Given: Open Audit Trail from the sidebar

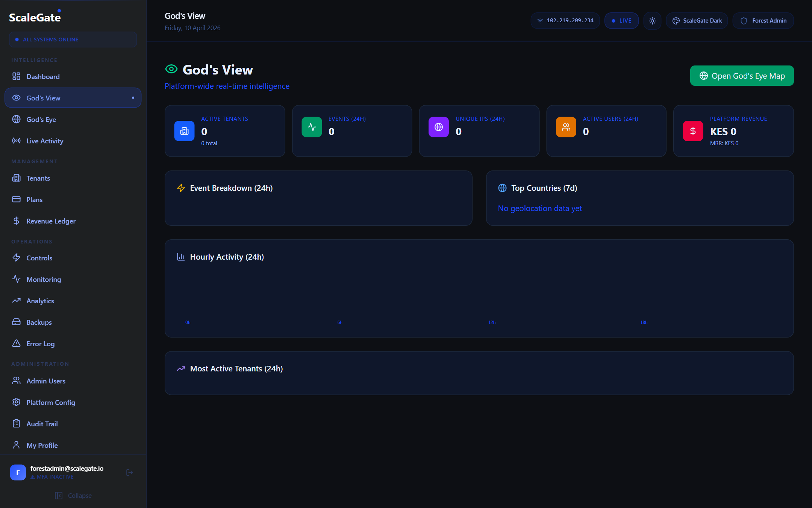Looking at the screenshot, I should tap(42, 424).
